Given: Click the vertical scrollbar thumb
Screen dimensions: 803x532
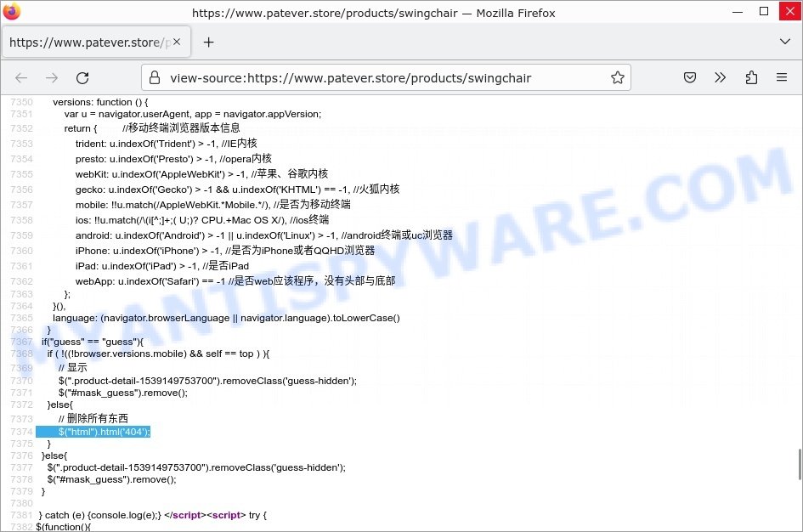Looking at the screenshot, I should tap(800, 464).
